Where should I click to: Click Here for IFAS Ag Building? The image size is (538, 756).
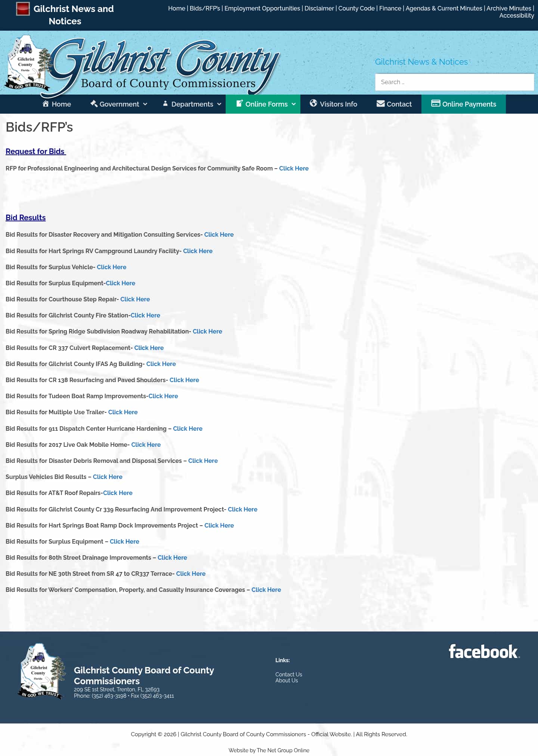(161, 364)
